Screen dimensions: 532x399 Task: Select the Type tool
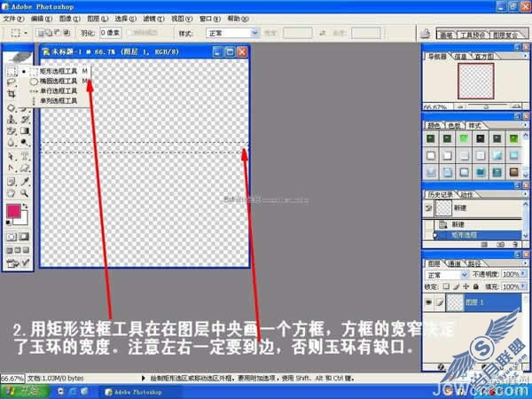[x=25, y=156]
